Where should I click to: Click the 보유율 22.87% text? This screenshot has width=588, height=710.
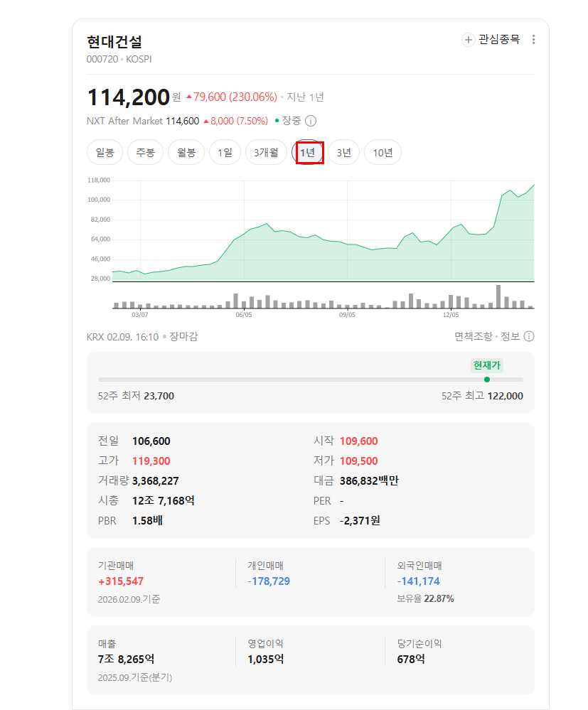(x=425, y=598)
